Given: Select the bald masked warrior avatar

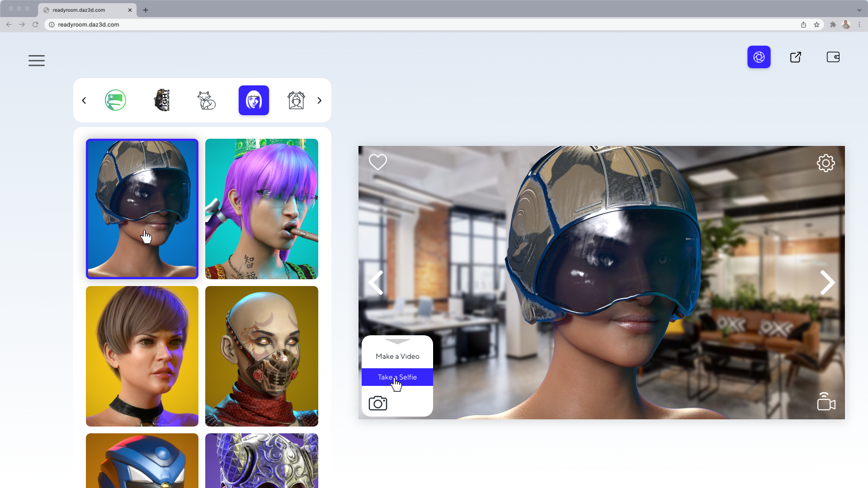Looking at the screenshot, I should click(261, 356).
